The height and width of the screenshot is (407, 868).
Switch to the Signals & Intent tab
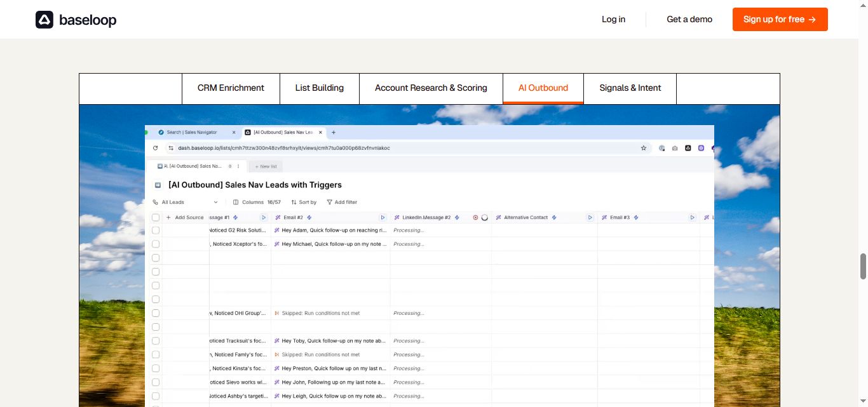click(x=630, y=88)
